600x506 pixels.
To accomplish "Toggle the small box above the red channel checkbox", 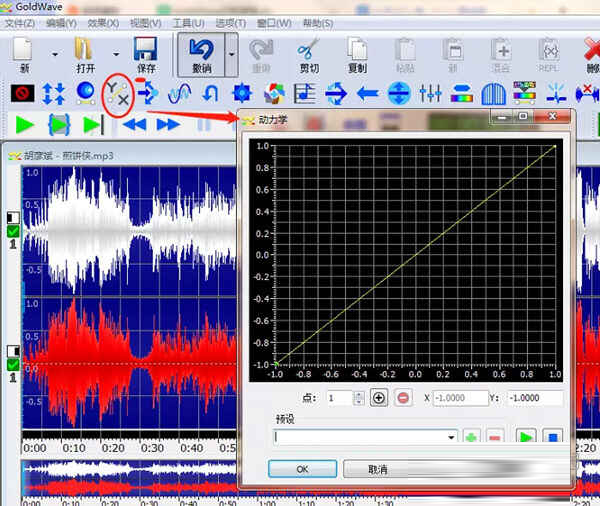I will [13, 350].
